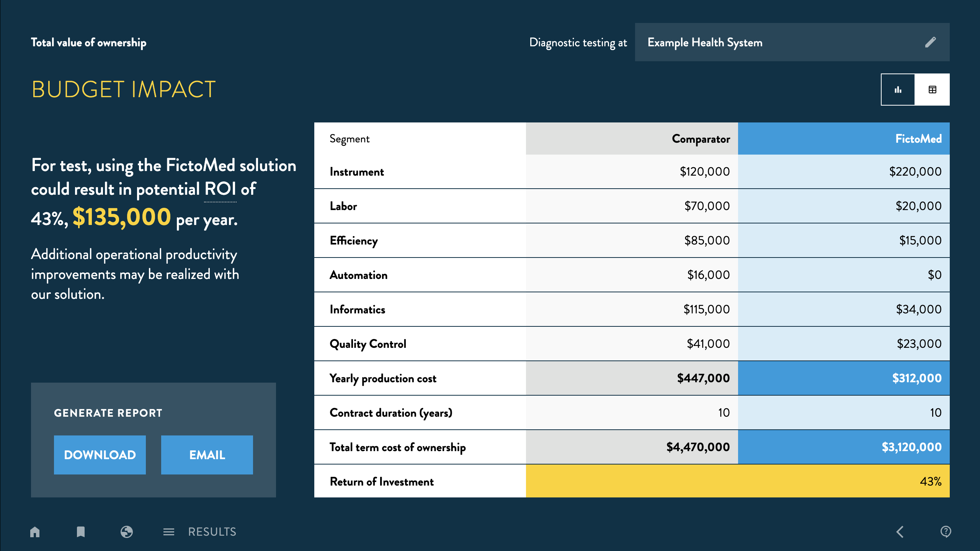The width and height of the screenshot is (980, 551).
Task: Click the yellow Return of Investment bar
Action: [x=737, y=481]
